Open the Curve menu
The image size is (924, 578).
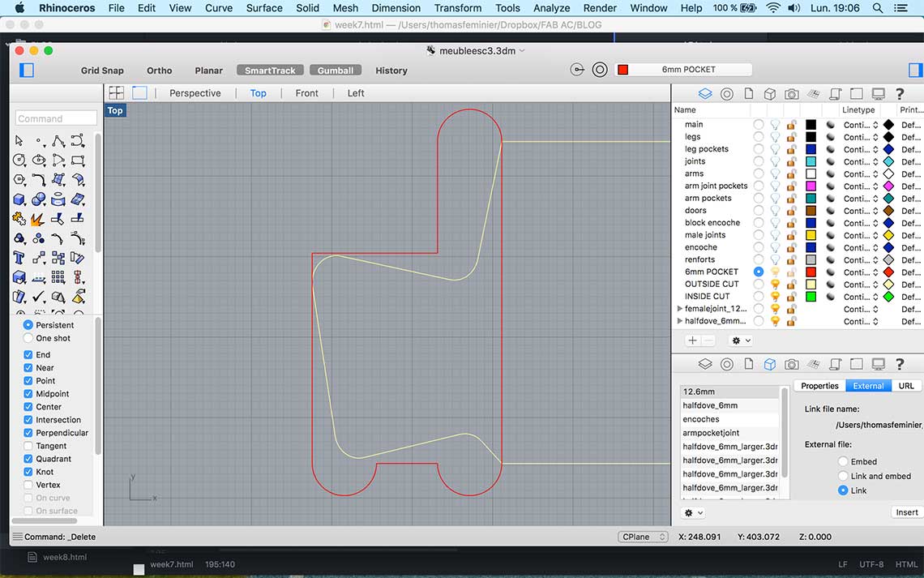[219, 7]
